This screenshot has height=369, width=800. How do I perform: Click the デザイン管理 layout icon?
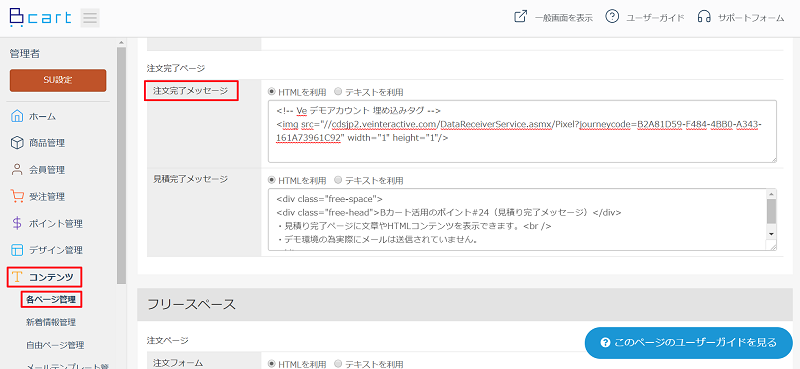pyautogui.click(x=17, y=250)
